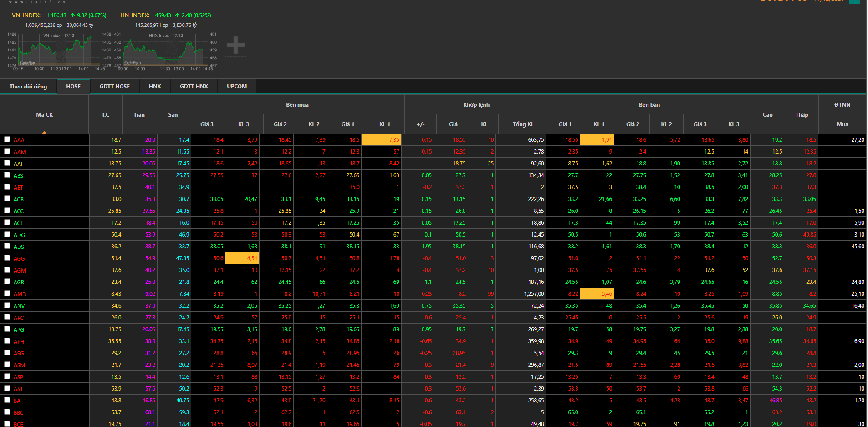Image resolution: width=868 pixels, height=427 pixels.
Task: Click ADS price change 1.95
Action: [x=427, y=247]
